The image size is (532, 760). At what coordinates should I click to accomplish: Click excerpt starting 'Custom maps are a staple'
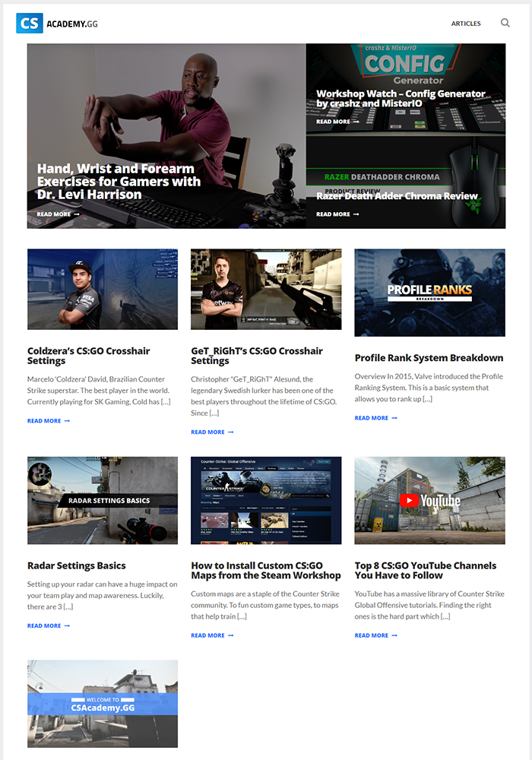(265, 605)
